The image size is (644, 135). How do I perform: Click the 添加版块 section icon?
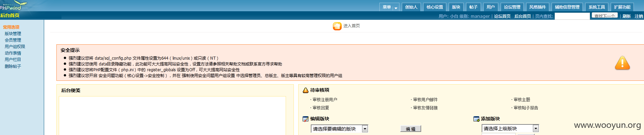pos(476,119)
